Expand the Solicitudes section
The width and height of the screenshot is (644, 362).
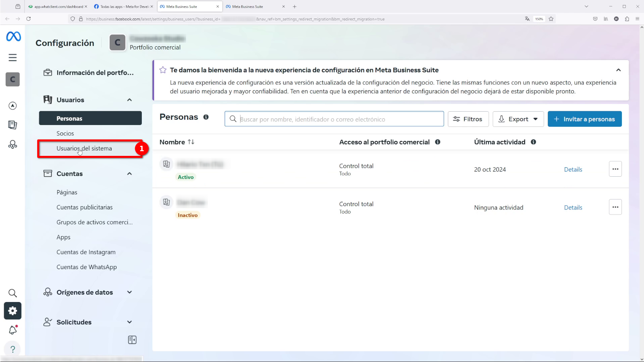tap(129, 322)
